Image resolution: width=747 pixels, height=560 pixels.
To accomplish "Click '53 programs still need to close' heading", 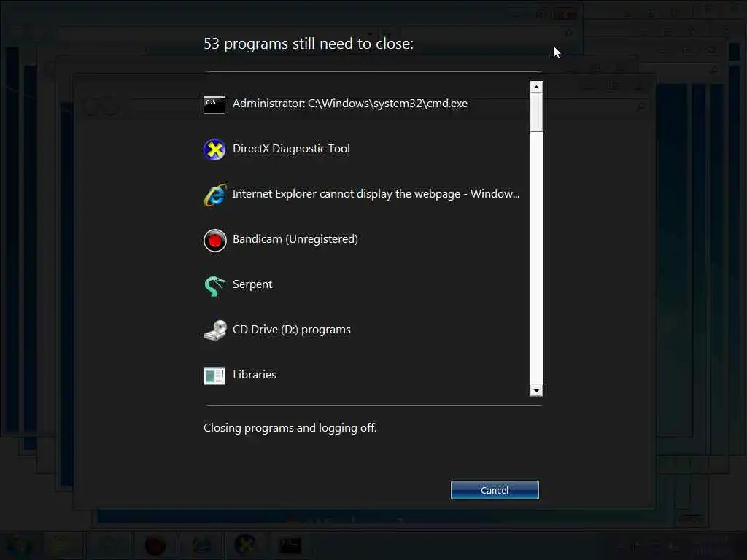I will [x=309, y=44].
